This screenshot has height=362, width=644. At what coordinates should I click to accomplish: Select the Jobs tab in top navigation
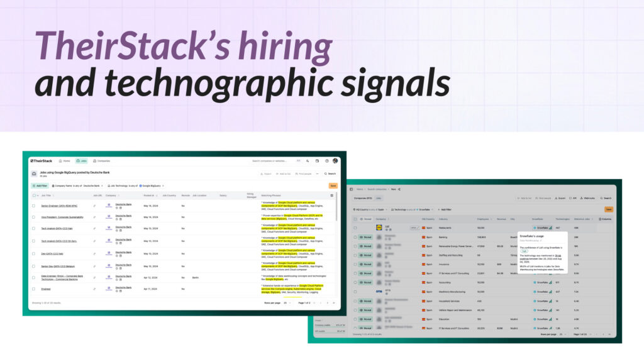(81, 161)
